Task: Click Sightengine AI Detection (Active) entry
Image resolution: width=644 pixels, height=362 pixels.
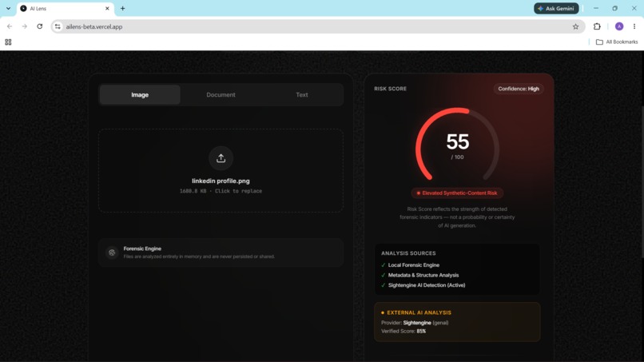Action: tap(427, 285)
